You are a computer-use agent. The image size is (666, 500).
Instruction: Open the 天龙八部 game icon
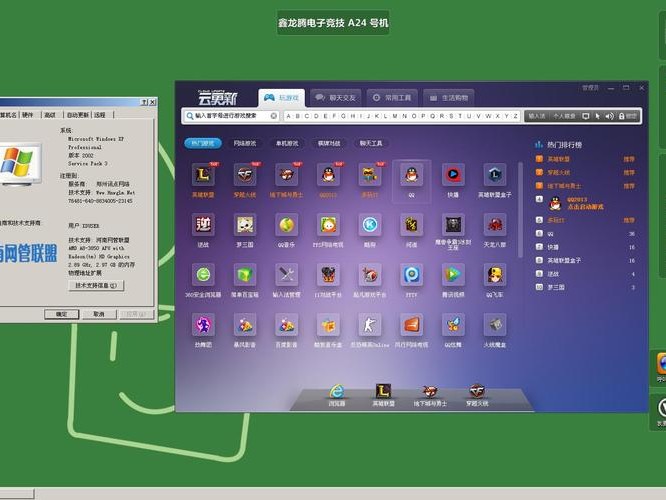tap(494, 225)
